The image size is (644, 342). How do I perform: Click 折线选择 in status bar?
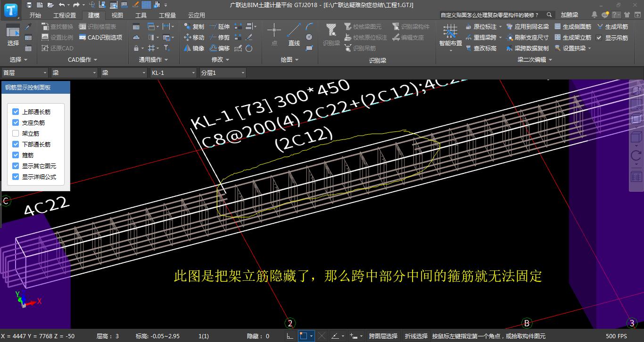click(416, 336)
